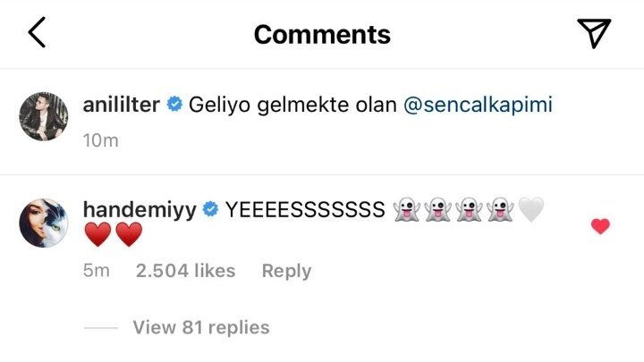
Task: Click the 10m timestamp on the caption
Action: [x=99, y=140]
